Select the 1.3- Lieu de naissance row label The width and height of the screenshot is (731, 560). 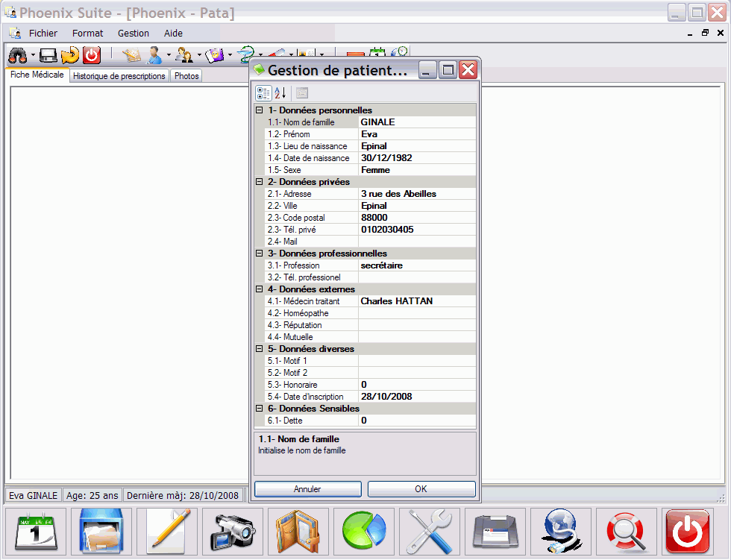coord(307,146)
